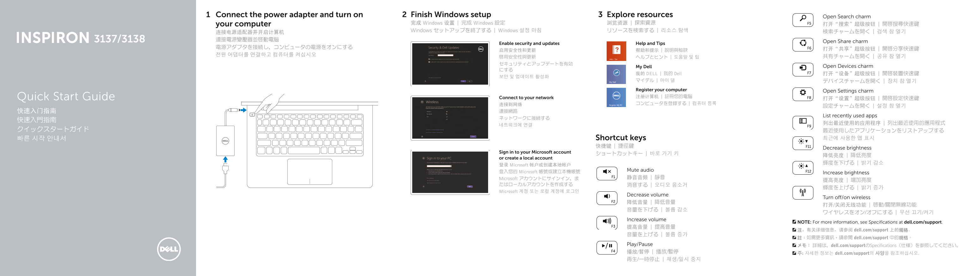Click the Help and Tips tile icon
Screen dimensions: 980x276
point(616,51)
